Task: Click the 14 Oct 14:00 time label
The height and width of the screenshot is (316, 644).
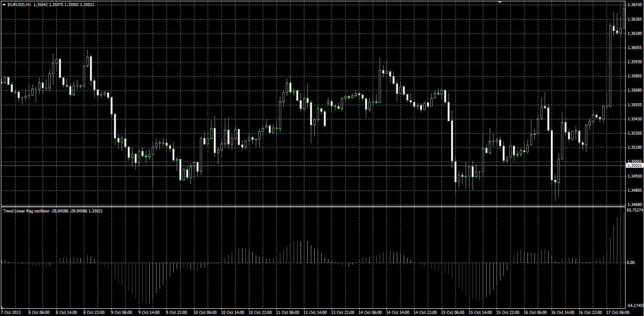Action: click(397, 313)
